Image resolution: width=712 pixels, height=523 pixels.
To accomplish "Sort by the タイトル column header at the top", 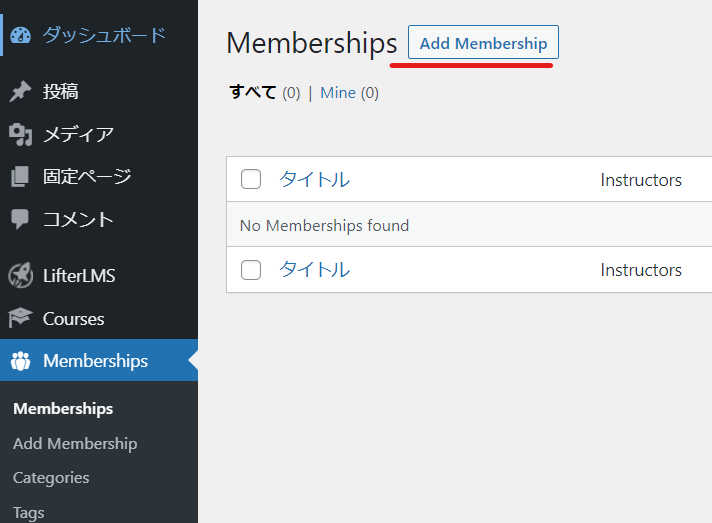I will (x=314, y=179).
